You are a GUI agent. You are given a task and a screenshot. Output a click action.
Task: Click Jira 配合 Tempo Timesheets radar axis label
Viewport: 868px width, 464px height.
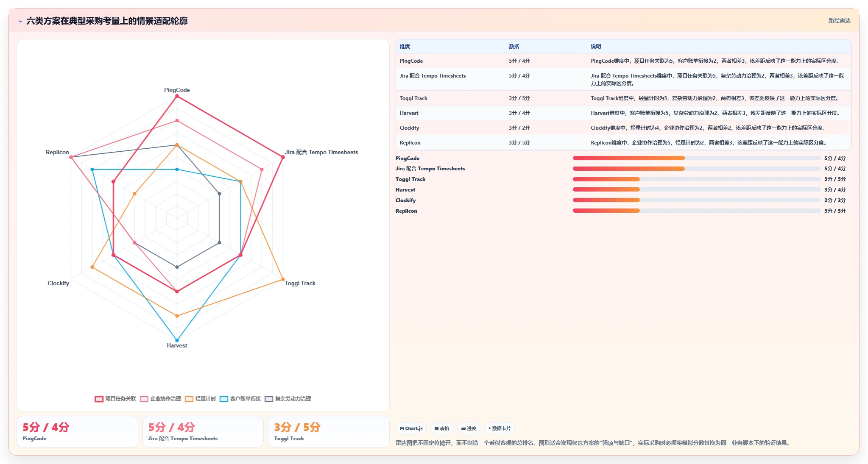point(321,152)
